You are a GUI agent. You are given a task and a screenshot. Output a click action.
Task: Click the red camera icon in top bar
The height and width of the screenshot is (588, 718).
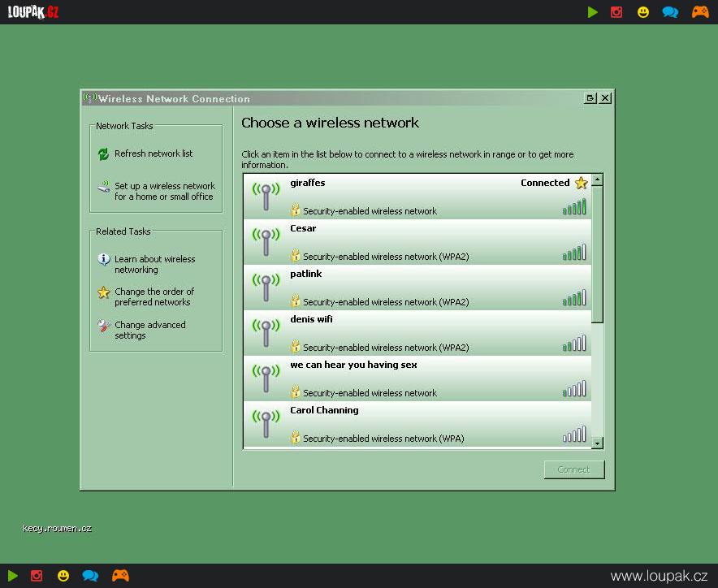(x=616, y=12)
